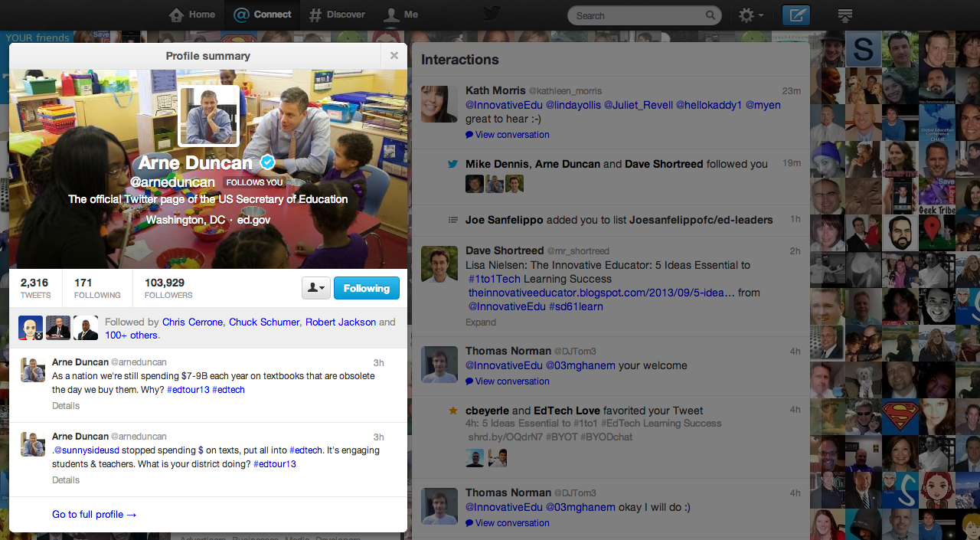Screen dimensions: 980x540
Task: Open the @sunnysideusd mention link
Action: [x=86, y=450]
